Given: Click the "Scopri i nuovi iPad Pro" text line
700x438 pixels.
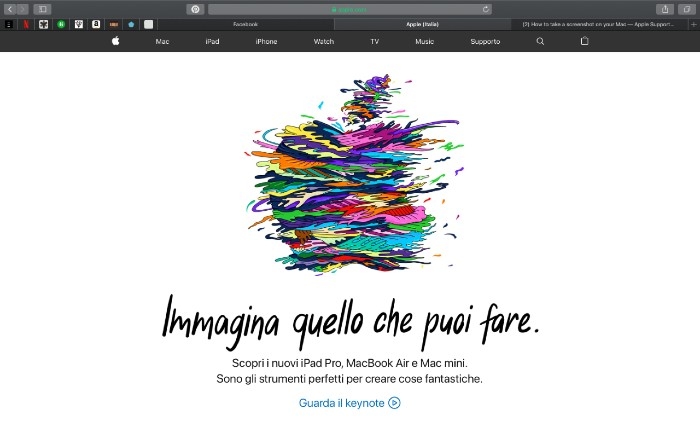Looking at the screenshot, I should [350, 363].
